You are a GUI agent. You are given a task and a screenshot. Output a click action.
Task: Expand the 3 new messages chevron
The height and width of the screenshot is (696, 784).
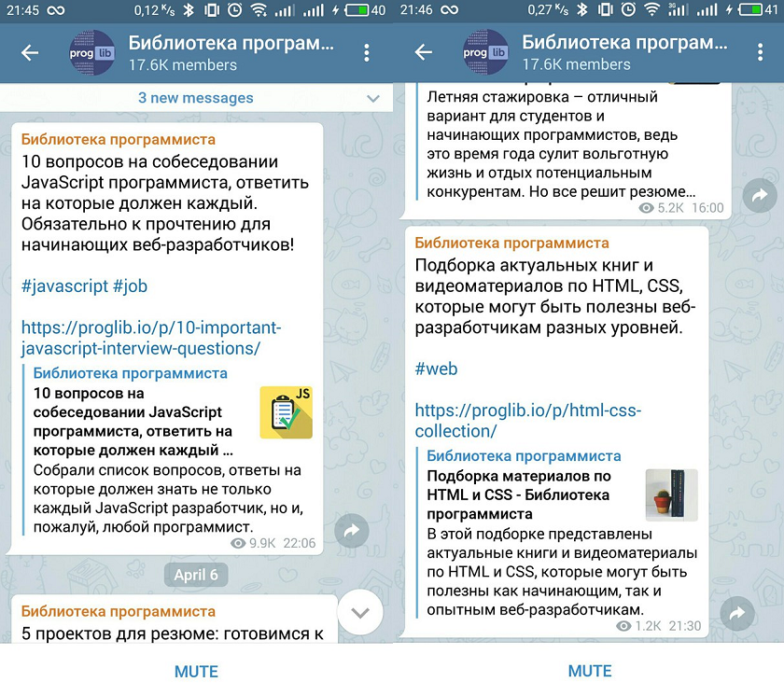click(373, 99)
